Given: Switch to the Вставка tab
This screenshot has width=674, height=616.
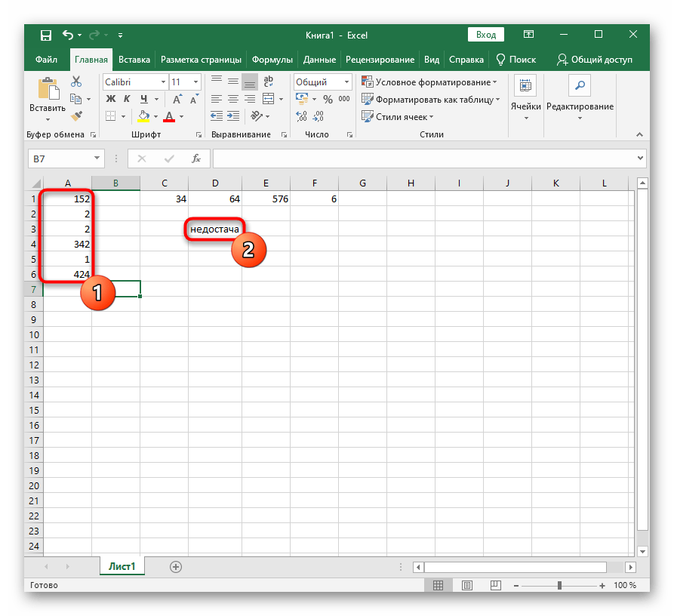Looking at the screenshot, I should tap(134, 60).
